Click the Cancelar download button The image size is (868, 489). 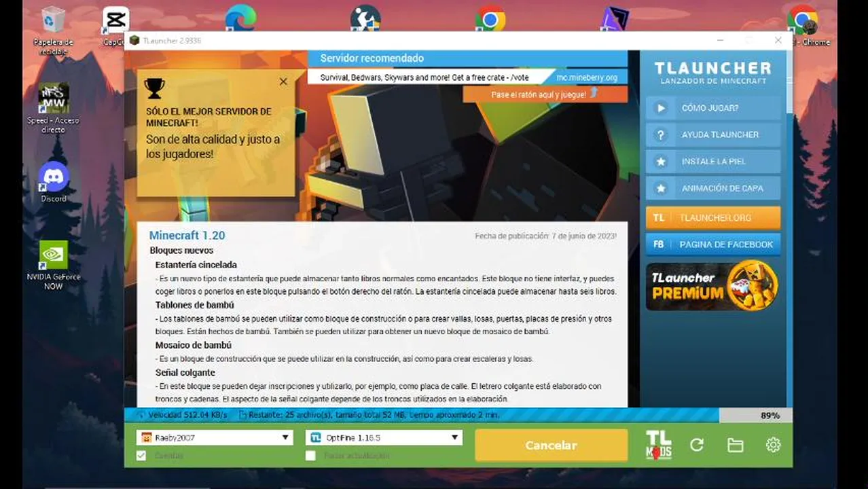(551, 446)
